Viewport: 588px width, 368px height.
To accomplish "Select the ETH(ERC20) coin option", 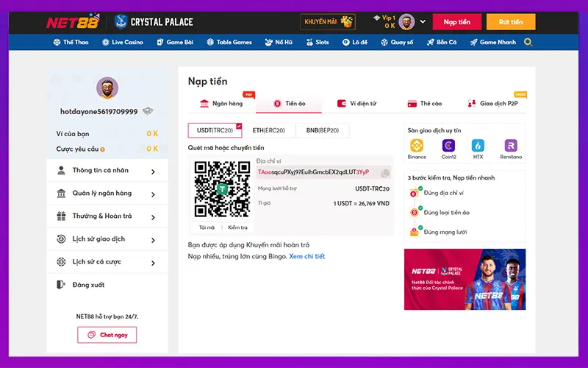I will (268, 130).
